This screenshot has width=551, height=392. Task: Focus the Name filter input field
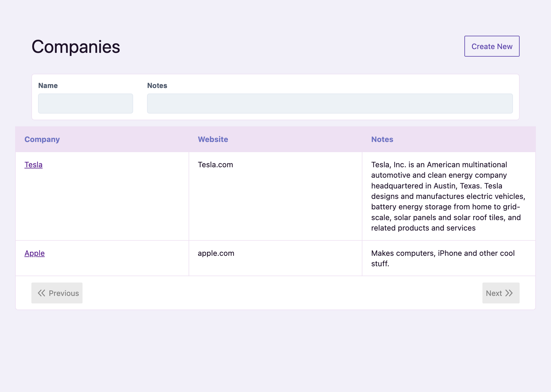point(85,103)
